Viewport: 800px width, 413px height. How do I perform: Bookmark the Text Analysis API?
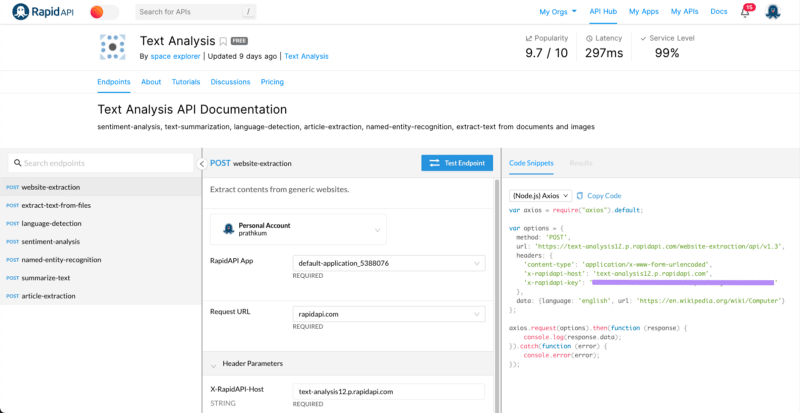tap(223, 41)
